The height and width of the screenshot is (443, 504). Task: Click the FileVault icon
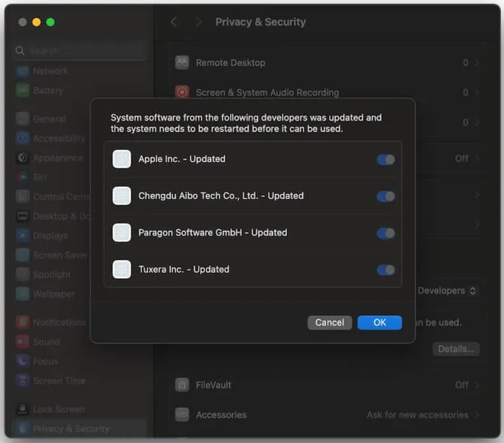[x=182, y=385]
